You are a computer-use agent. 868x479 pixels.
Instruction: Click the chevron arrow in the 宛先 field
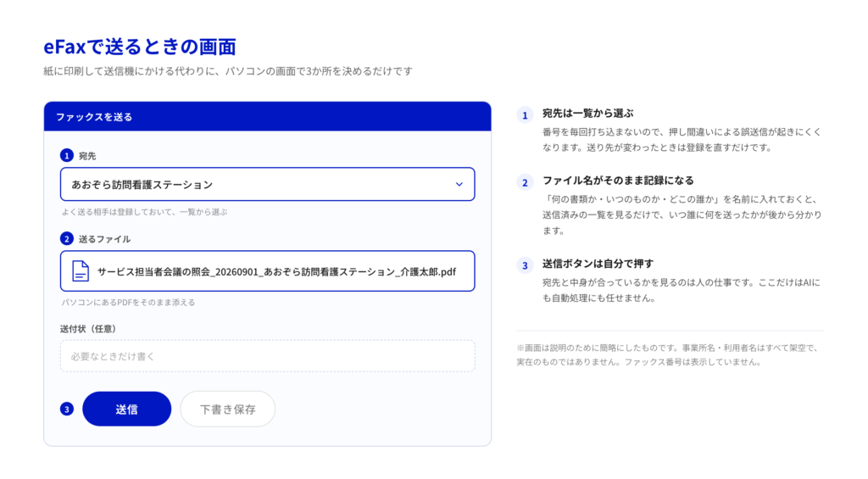point(459,185)
